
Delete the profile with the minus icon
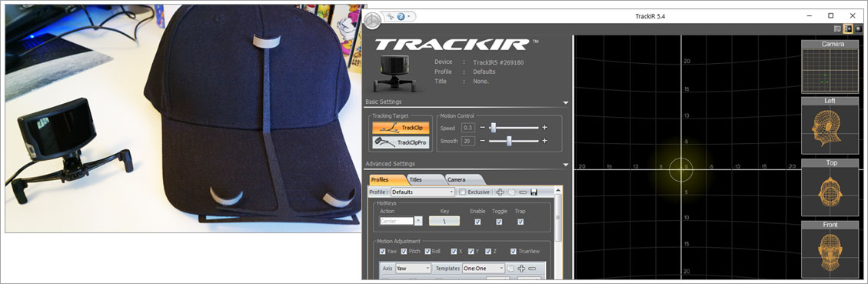click(523, 192)
